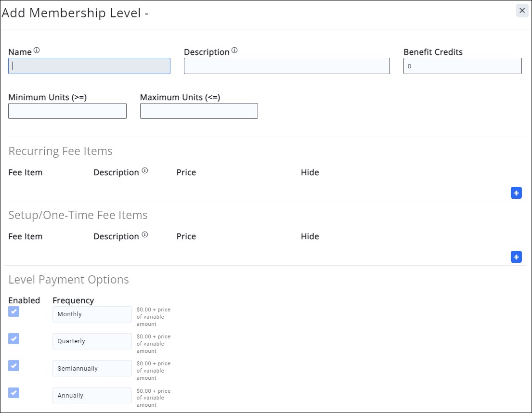Click Setup/One-Time Fee Description info icon
This screenshot has width=532, height=413.
coord(145,235)
